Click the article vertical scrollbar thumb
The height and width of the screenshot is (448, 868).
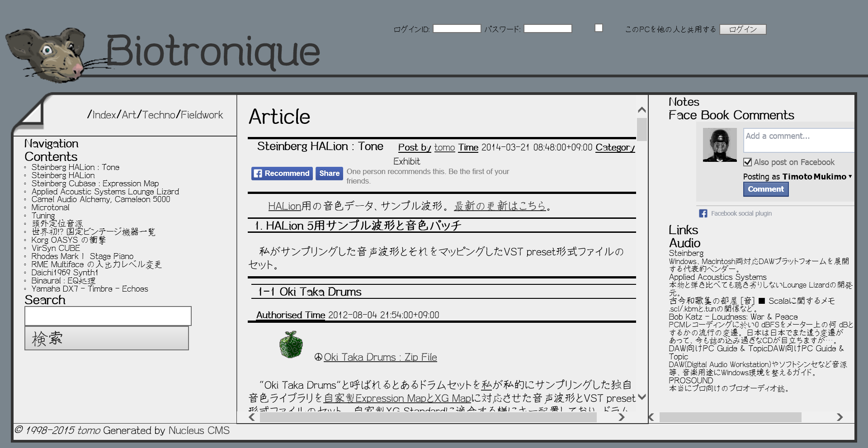642,129
